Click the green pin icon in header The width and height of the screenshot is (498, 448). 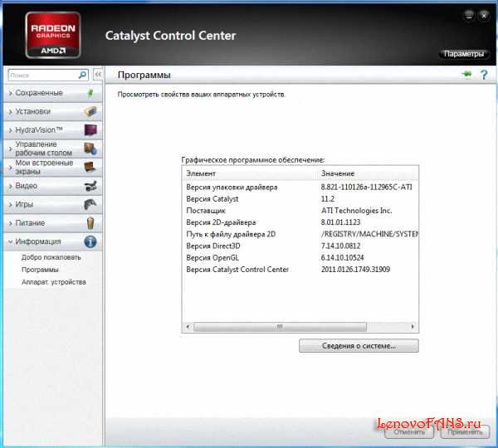click(x=466, y=75)
